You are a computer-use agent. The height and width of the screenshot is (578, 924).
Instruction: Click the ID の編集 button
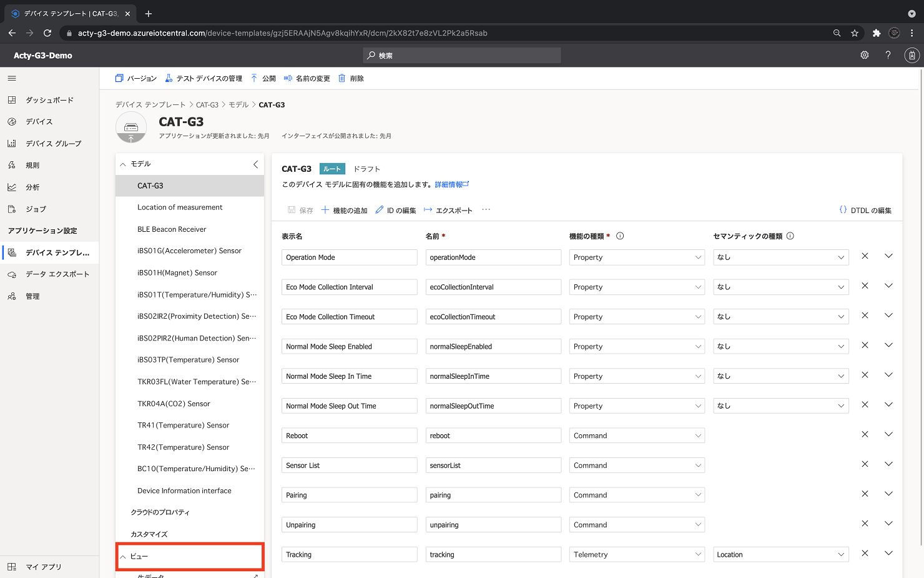(396, 211)
